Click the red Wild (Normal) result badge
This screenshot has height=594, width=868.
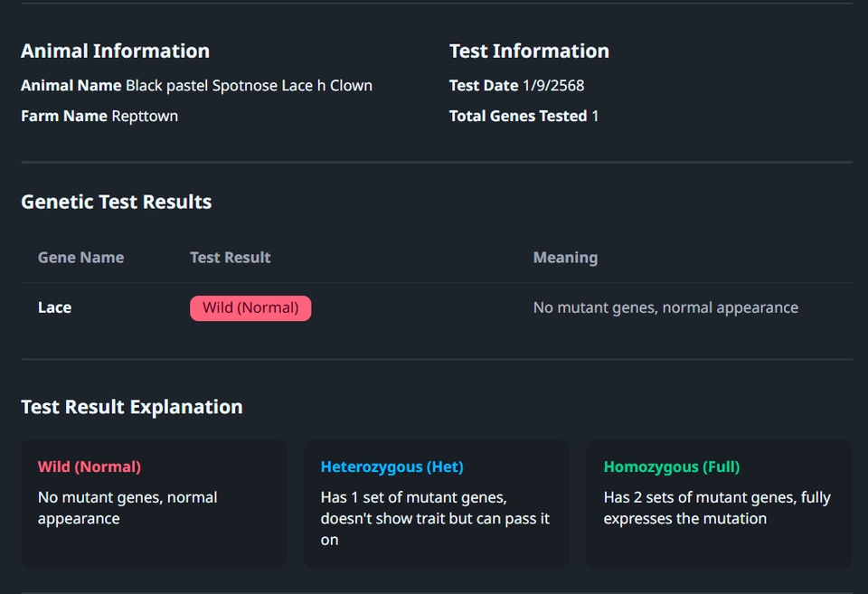point(250,308)
